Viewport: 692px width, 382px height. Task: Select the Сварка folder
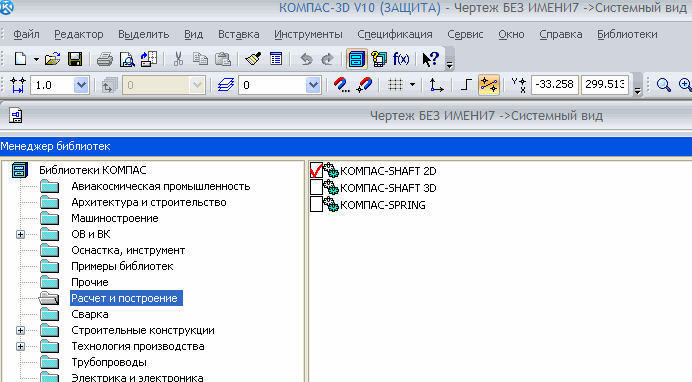pyautogui.click(x=90, y=314)
